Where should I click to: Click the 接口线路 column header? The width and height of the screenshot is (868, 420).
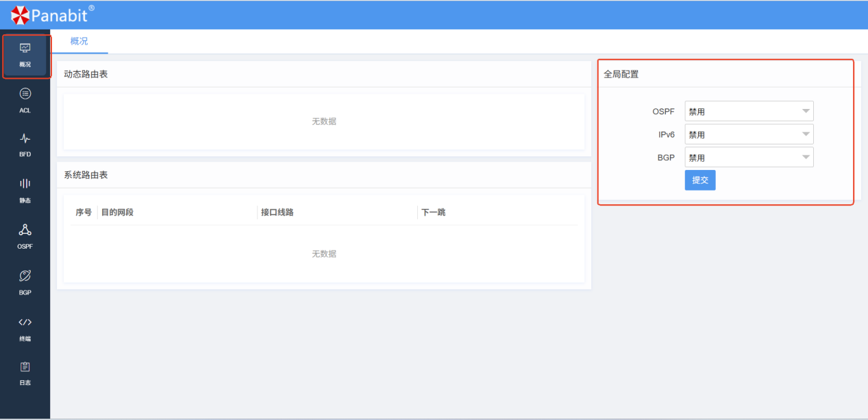(x=277, y=212)
